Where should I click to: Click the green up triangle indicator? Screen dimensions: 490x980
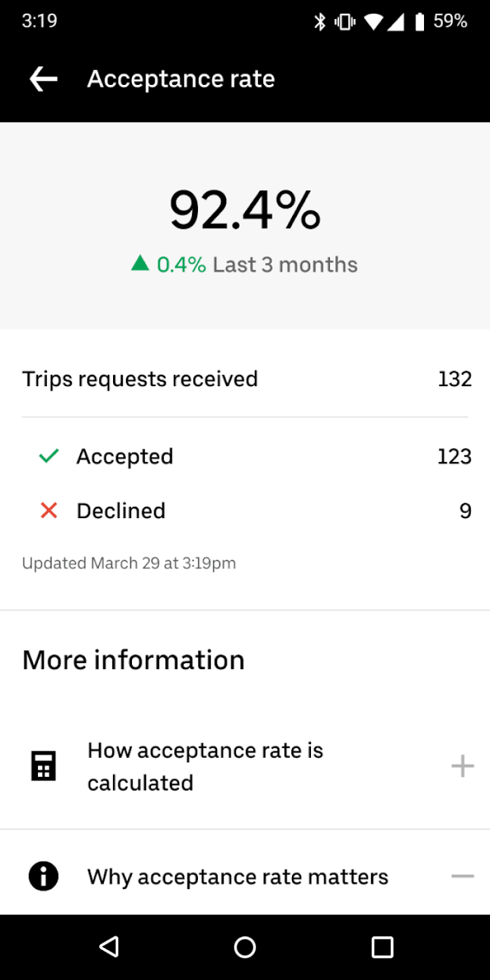click(x=140, y=264)
